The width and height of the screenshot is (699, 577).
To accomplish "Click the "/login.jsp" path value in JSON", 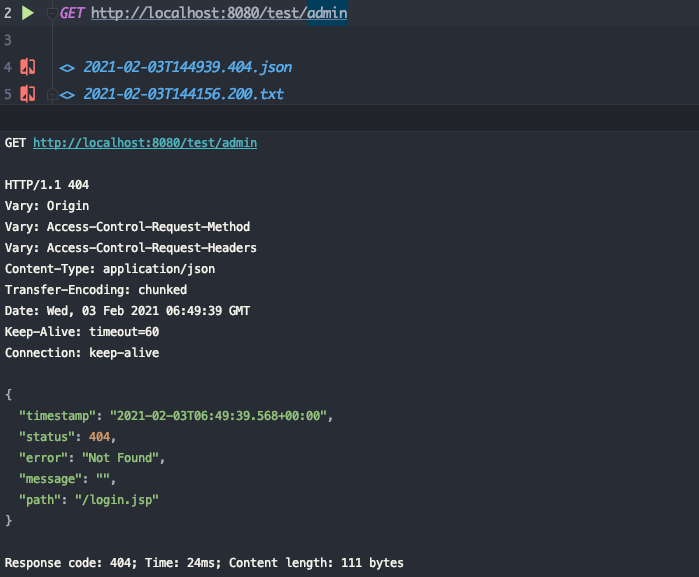I will point(117,500).
